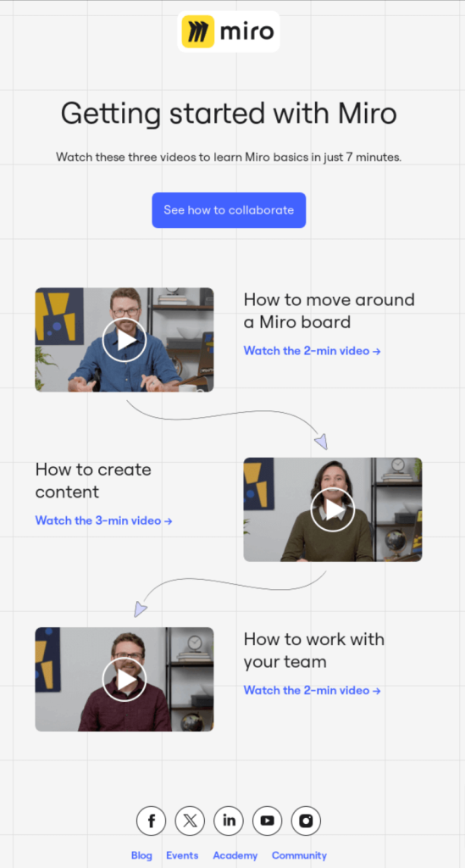465x868 pixels.
Task: Open the 'Watch the 3-min video' link
Action: pyautogui.click(x=104, y=520)
